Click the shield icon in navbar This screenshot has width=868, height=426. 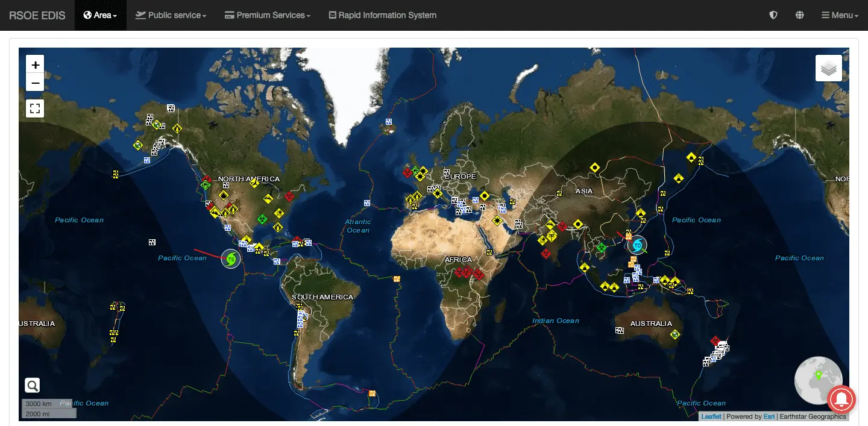[x=773, y=15]
